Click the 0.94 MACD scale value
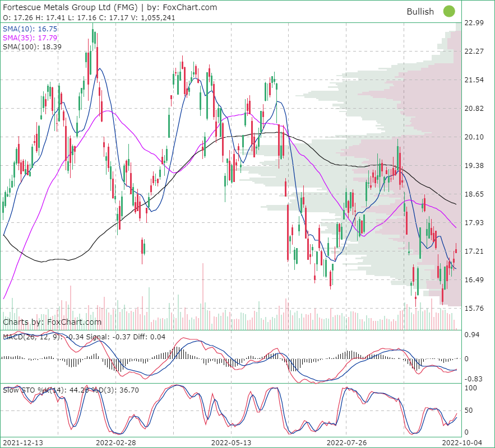The height and width of the screenshot is (448, 495). (471, 335)
